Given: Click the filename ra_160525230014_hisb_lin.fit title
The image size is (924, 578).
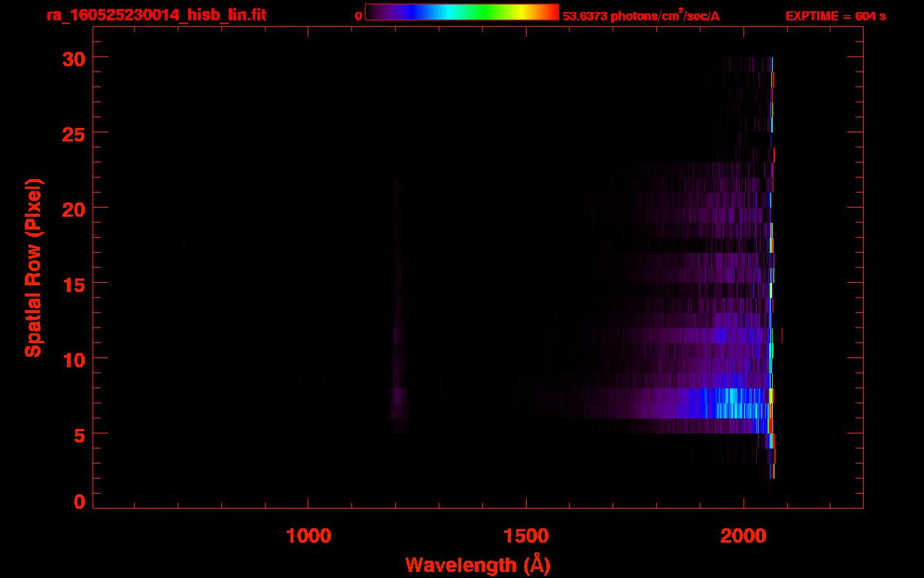Looking at the screenshot, I should tap(156, 15).
